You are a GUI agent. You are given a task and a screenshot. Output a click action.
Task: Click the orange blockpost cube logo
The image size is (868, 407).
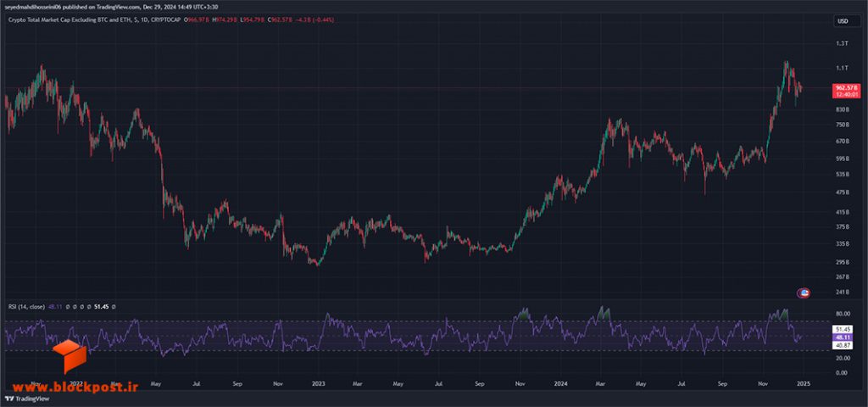[x=70, y=357]
